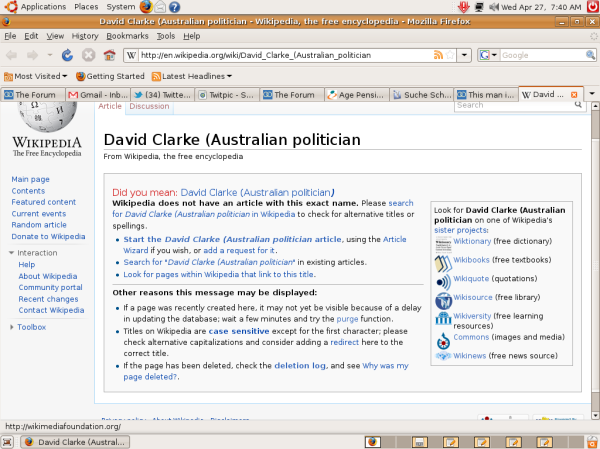
Task: Open the history dropdown next to forward button
Action: [50, 55]
